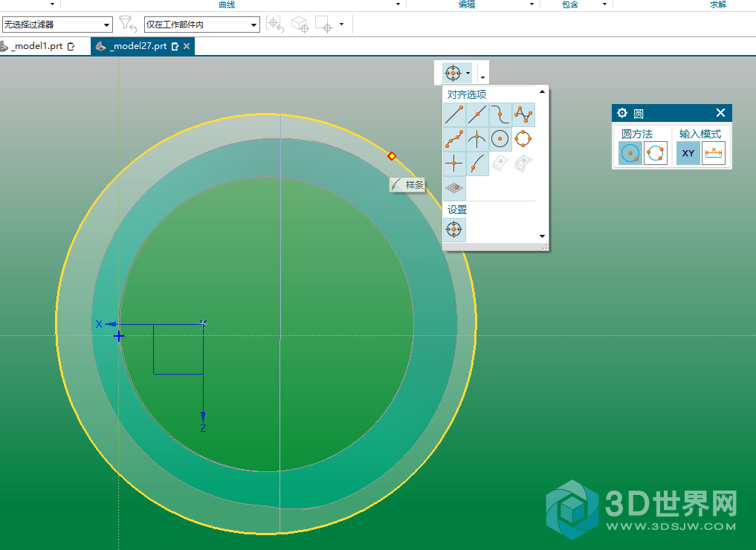Open the snap point icon's dropdown arrow
Image resolution: width=756 pixels, height=550 pixels.
coord(468,74)
